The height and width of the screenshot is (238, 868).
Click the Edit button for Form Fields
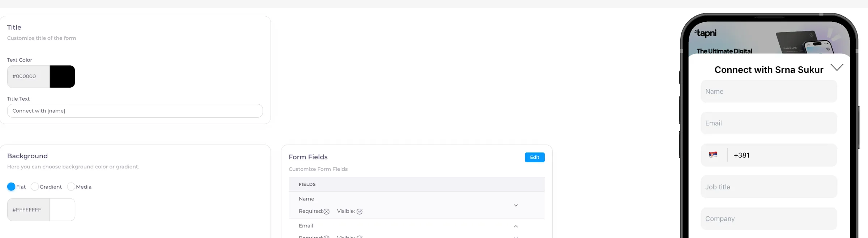pyautogui.click(x=535, y=157)
